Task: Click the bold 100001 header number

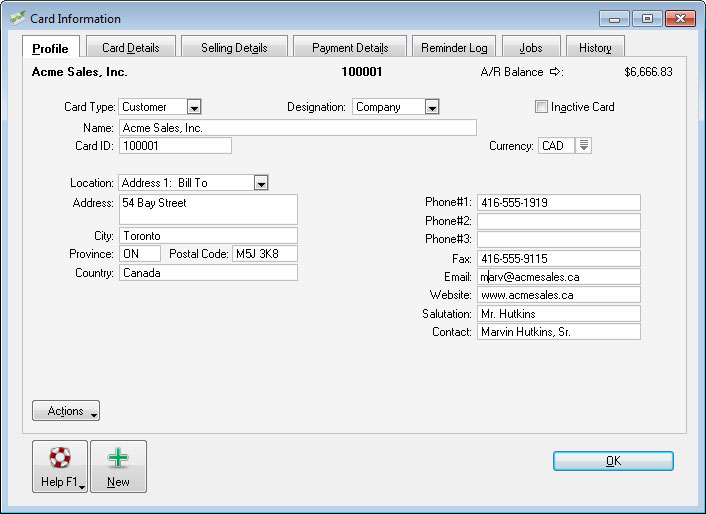Action: tap(362, 72)
